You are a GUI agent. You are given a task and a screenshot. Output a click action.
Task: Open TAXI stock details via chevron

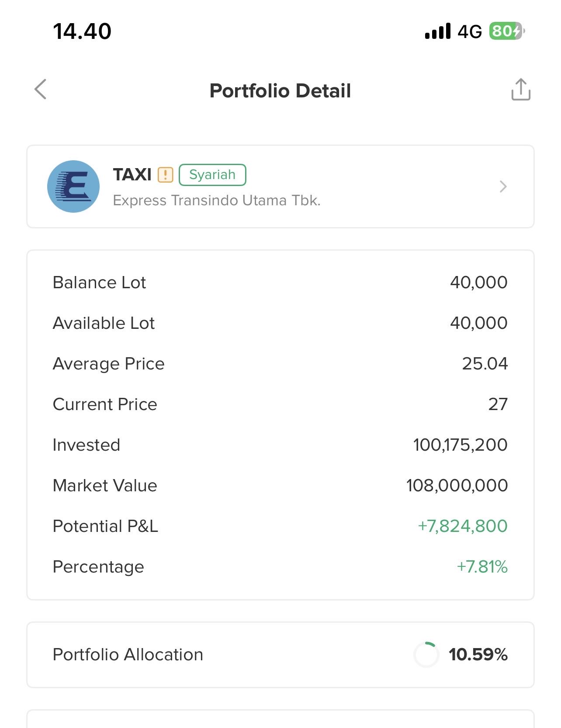tap(503, 186)
